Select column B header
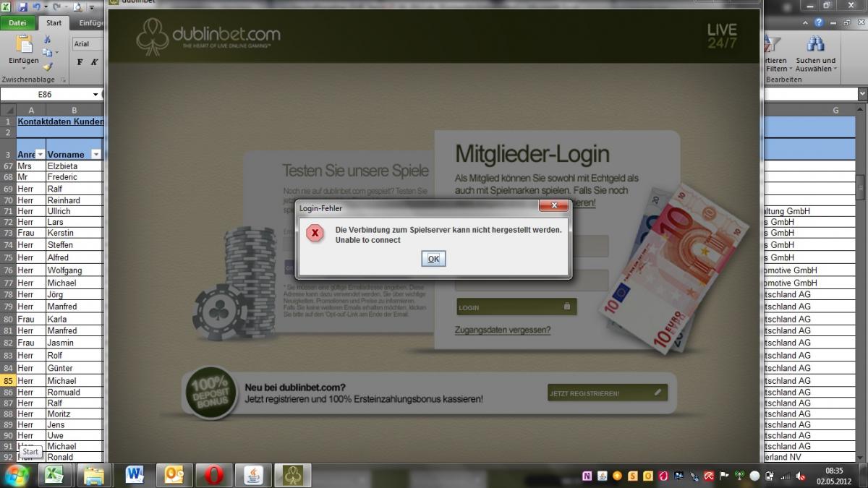Screen dimensions: 868x488 point(75,110)
